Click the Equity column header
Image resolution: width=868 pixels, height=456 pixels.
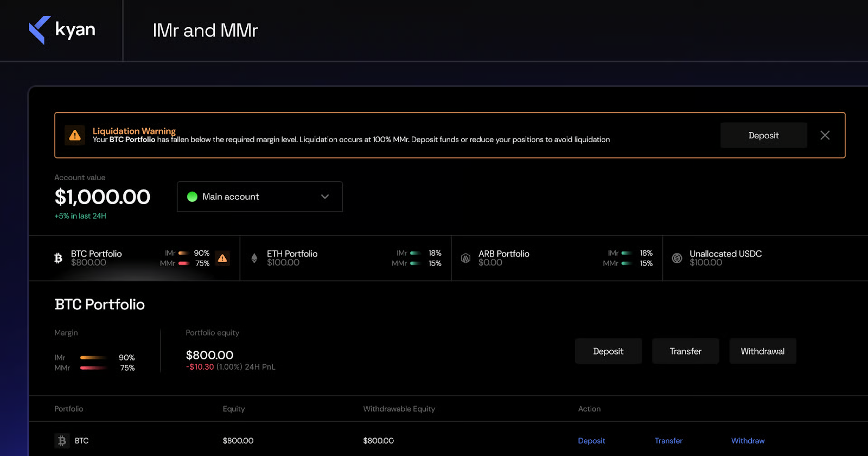233,409
